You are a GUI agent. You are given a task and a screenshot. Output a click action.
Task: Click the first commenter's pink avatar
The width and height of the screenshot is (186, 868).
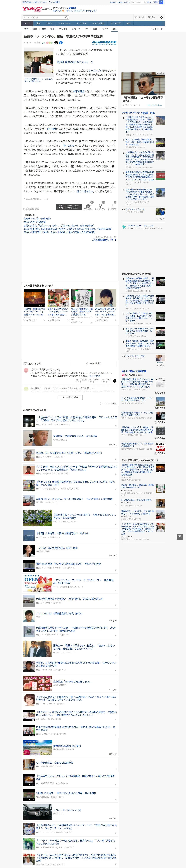pos(26,370)
